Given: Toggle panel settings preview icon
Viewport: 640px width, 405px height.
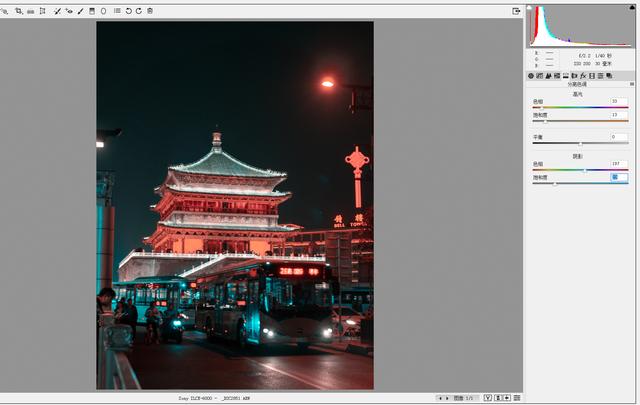Looking at the screenshot, I should [517, 398].
